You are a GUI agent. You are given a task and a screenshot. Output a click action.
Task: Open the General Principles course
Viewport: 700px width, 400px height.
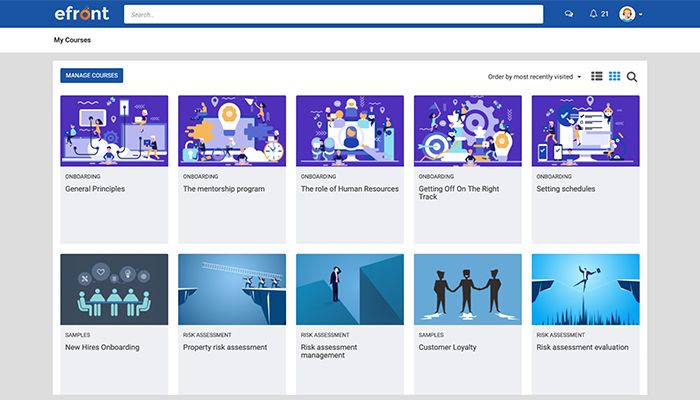tap(95, 188)
